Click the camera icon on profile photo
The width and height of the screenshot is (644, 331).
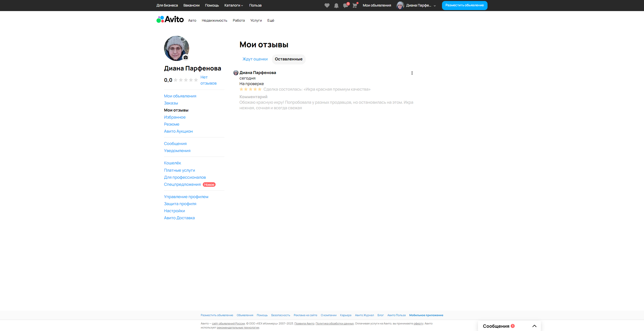[x=186, y=57]
